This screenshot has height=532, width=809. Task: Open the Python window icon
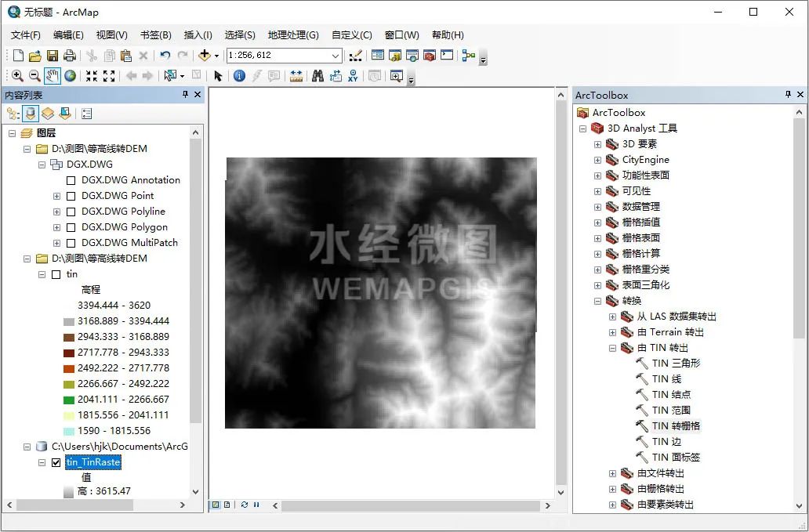click(446, 55)
